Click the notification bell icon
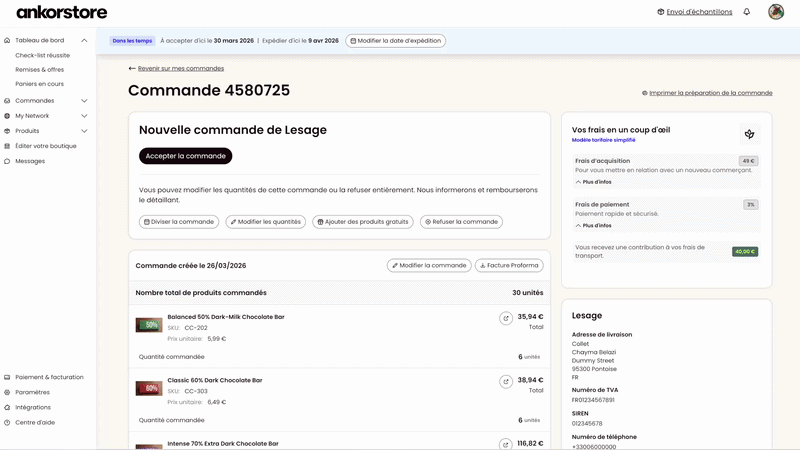Image resolution: width=800 pixels, height=450 pixels. 746,12
